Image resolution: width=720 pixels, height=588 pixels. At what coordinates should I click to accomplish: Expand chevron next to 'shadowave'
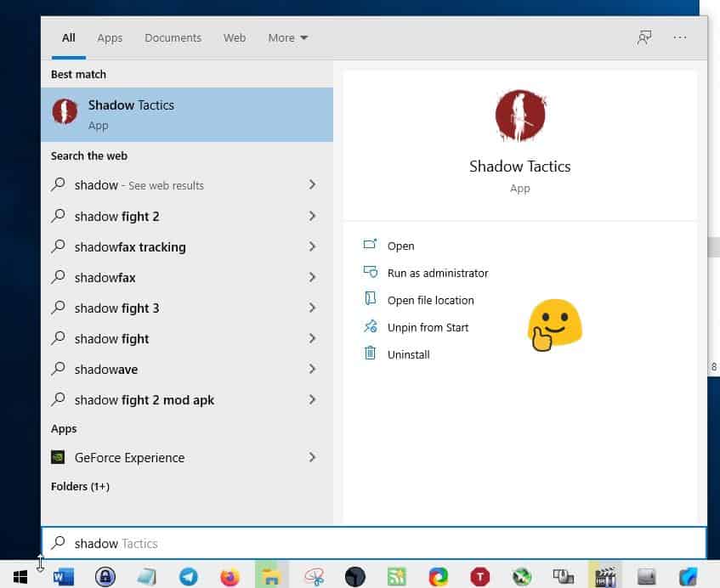coord(312,369)
